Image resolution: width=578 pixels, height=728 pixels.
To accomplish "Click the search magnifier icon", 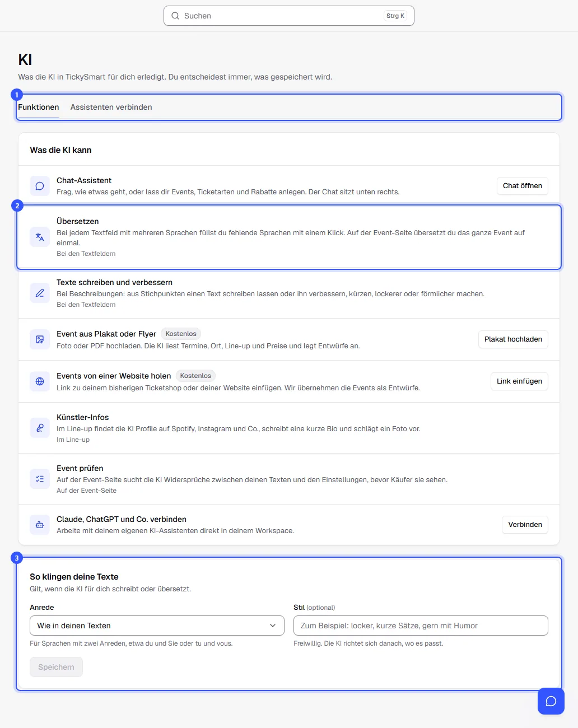I will pos(175,16).
